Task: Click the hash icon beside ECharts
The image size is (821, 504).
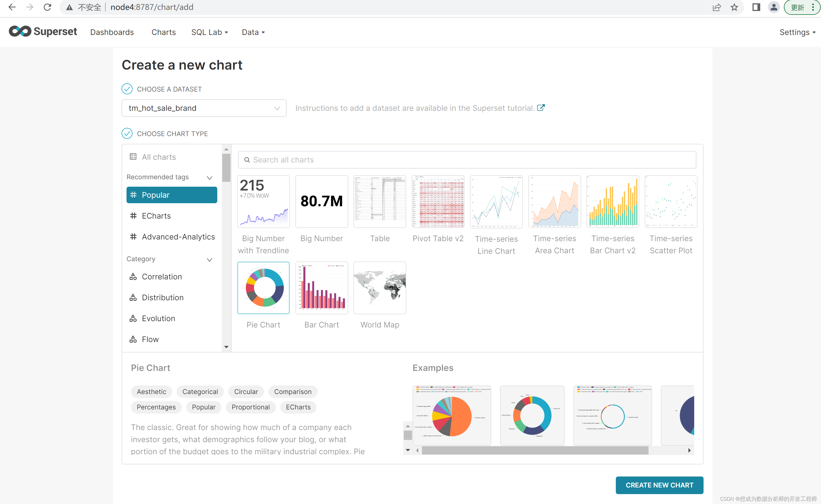Action: pyautogui.click(x=133, y=216)
